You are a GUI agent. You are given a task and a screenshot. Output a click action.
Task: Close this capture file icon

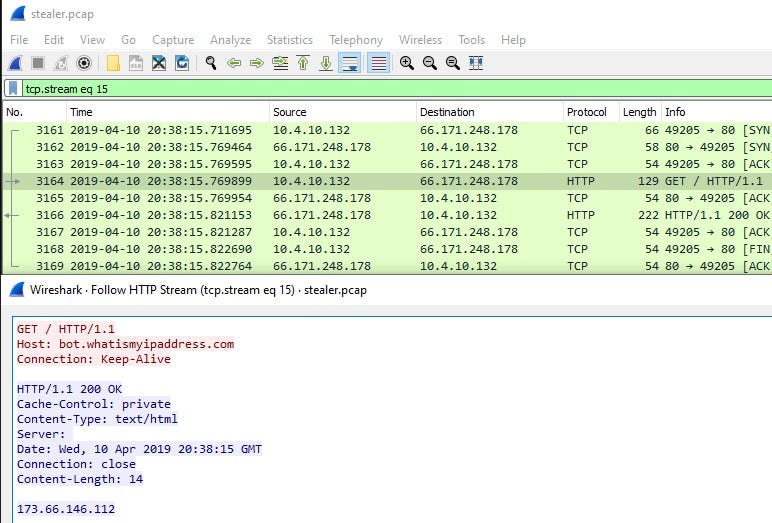click(159, 63)
